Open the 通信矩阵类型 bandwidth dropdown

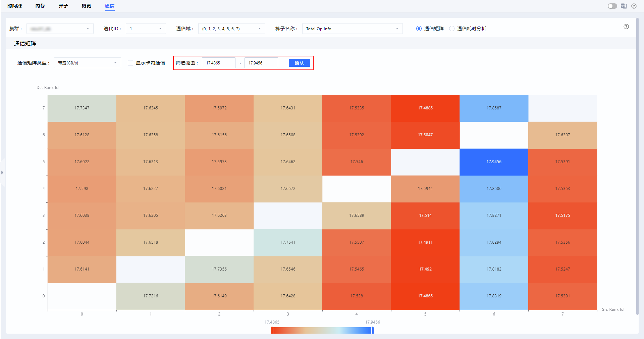87,63
